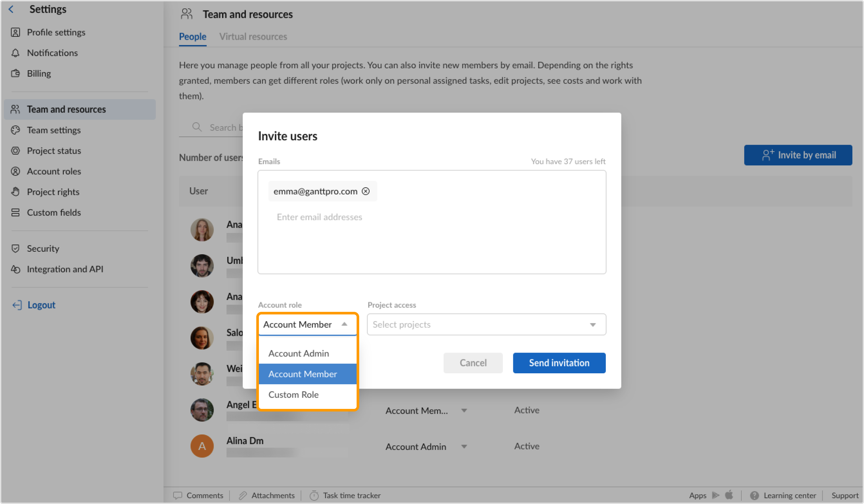864x504 pixels.
Task: Stay on the People tab
Action: (192, 36)
